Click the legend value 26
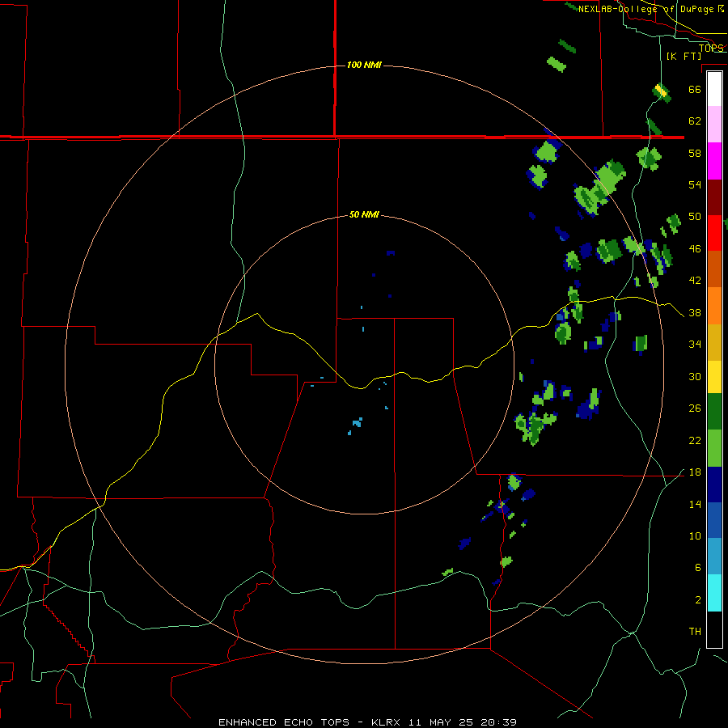The height and width of the screenshot is (728, 728). pos(695,408)
